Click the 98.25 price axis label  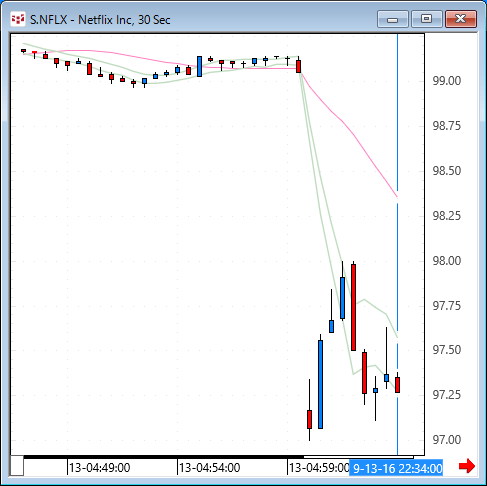[447, 216]
